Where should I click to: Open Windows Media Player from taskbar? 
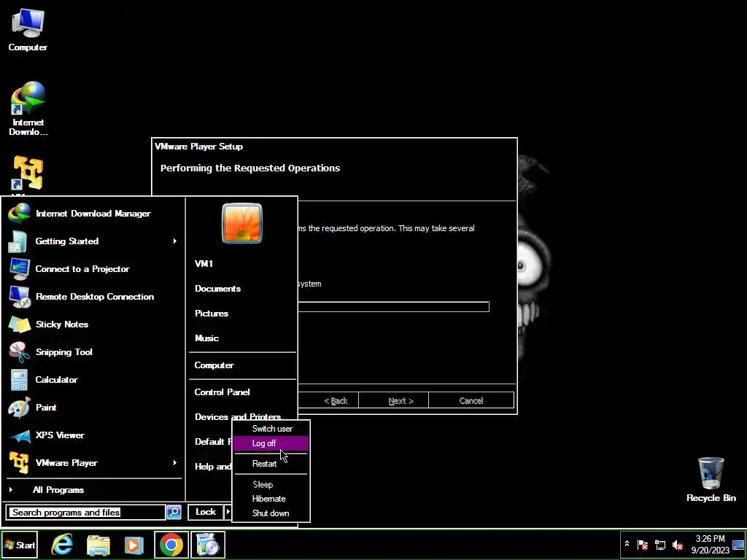coord(134,544)
